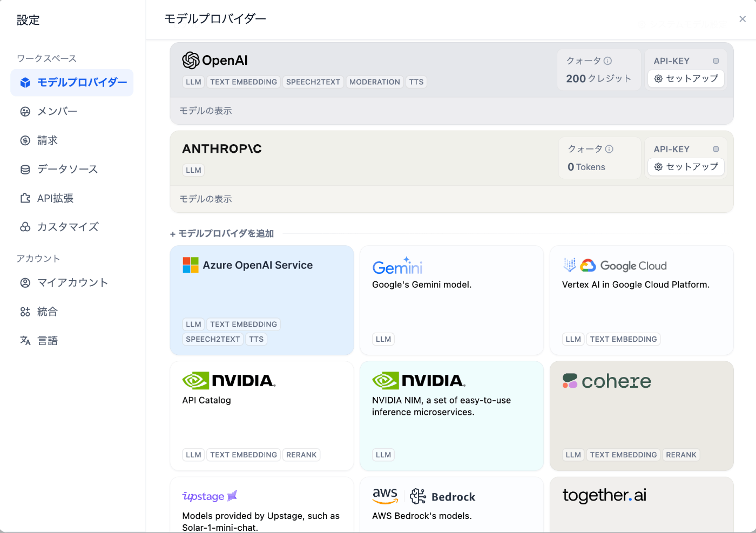Click the NVIDIA NIM description text
The width and height of the screenshot is (756, 533).
pyautogui.click(x=441, y=406)
